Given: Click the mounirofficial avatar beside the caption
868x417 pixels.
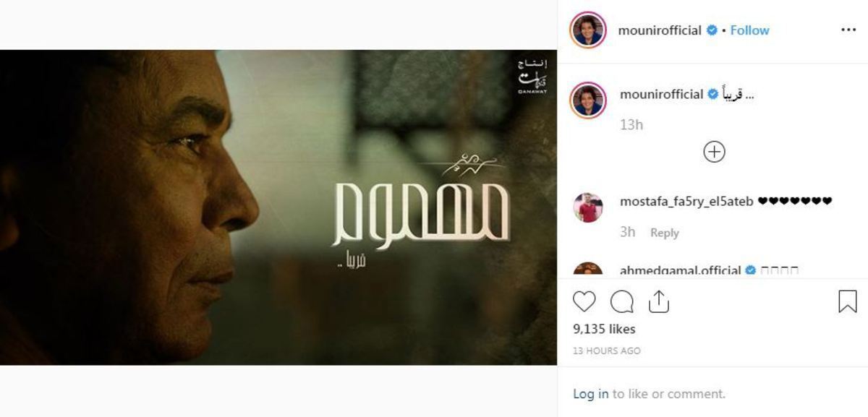Looking at the screenshot, I should point(588,100).
